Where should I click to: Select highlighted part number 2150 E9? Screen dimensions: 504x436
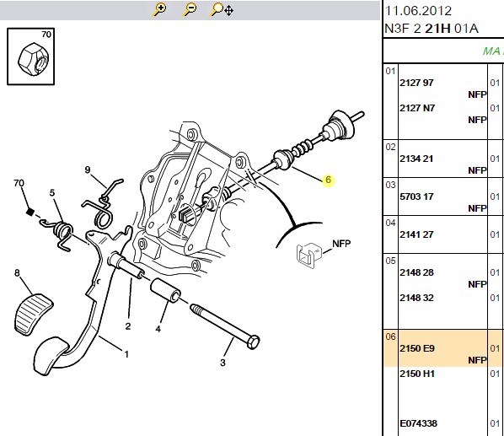[x=417, y=348]
